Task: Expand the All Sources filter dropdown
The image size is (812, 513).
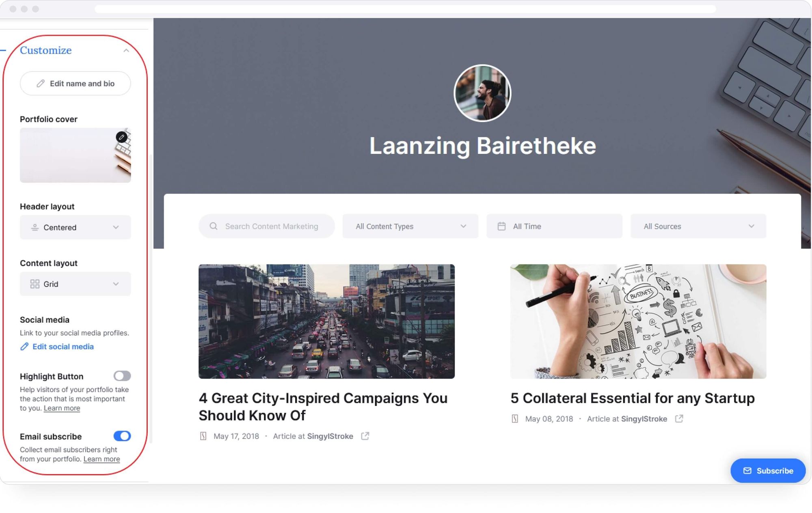Action: 698,226
